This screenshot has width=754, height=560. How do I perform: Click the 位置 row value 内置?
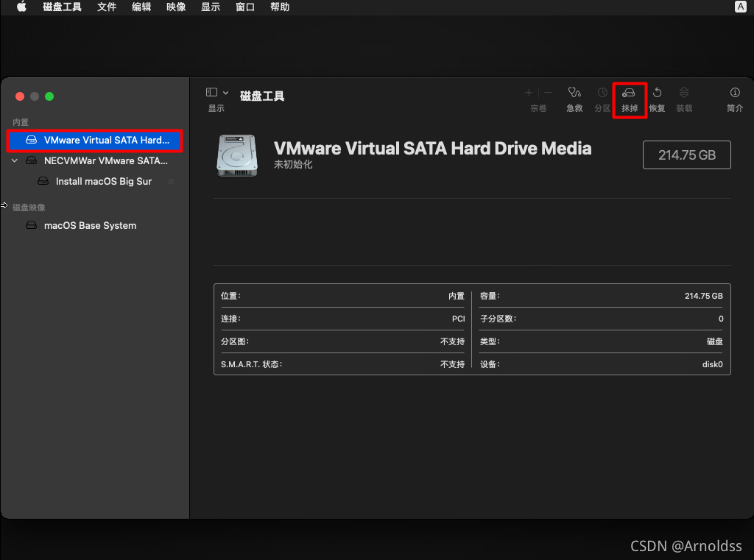(x=457, y=296)
